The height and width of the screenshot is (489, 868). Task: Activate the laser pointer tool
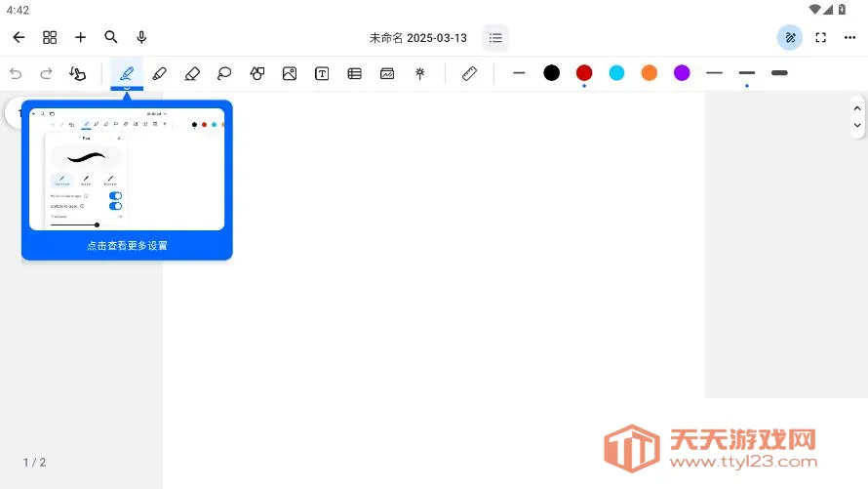[x=420, y=73]
